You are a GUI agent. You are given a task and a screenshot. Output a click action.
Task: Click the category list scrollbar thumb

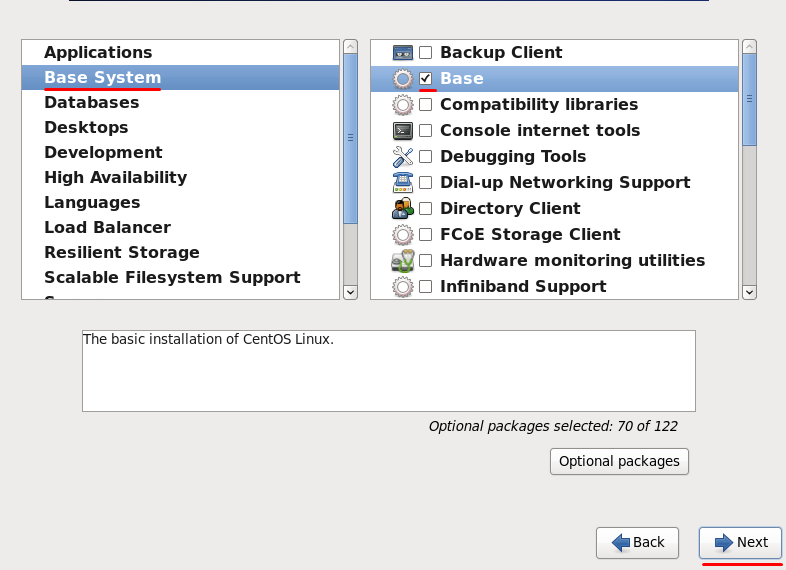tap(350, 138)
